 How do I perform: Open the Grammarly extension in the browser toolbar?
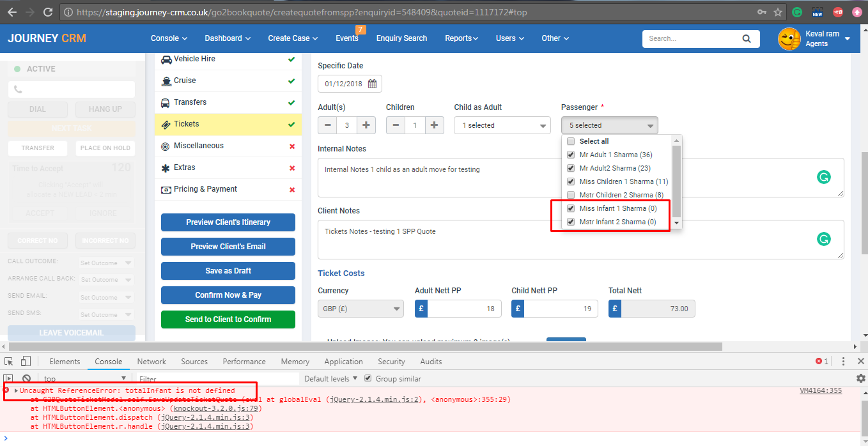[797, 12]
